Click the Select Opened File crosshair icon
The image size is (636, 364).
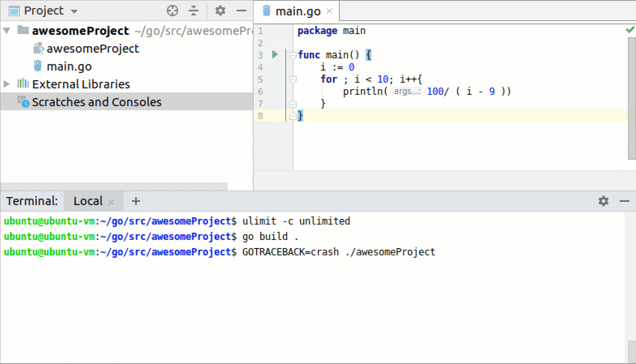pos(172,11)
